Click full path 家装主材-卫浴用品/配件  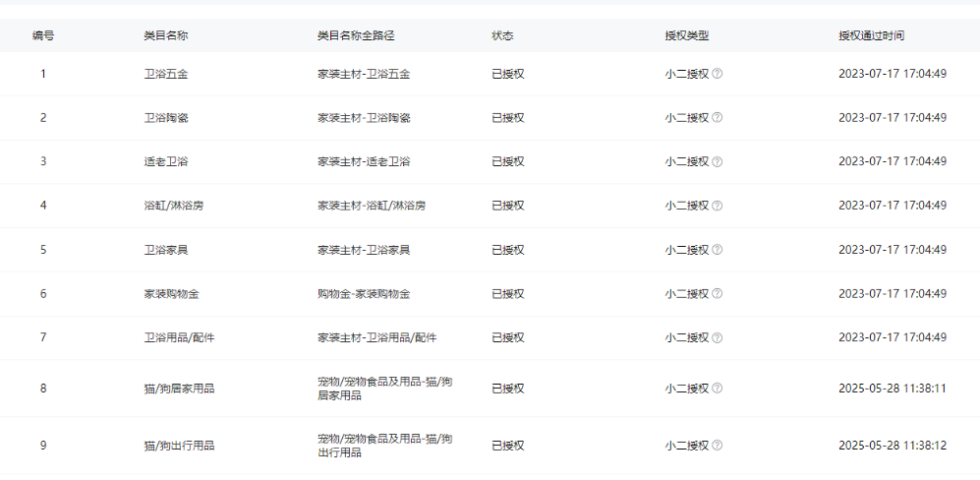[x=376, y=338]
